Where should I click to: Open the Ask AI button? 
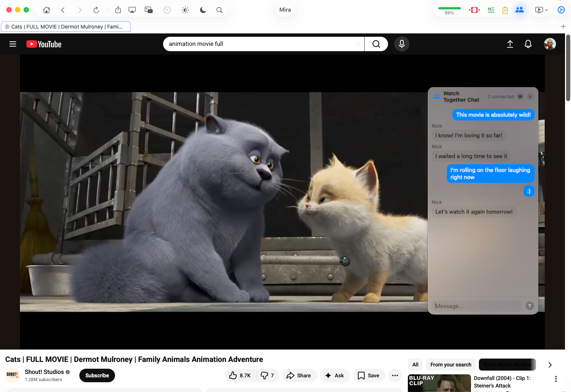pos(335,375)
